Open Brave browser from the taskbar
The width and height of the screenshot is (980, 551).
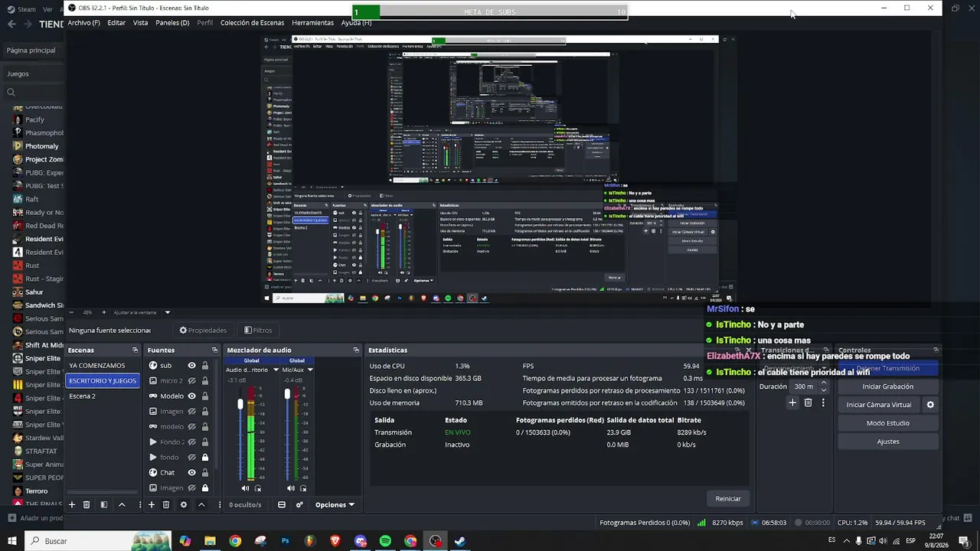(x=335, y=541)
